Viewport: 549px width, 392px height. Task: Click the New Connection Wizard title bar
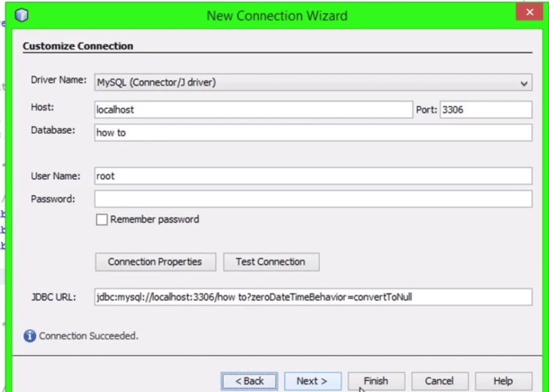pyautogui.click(x=277, y=15)
